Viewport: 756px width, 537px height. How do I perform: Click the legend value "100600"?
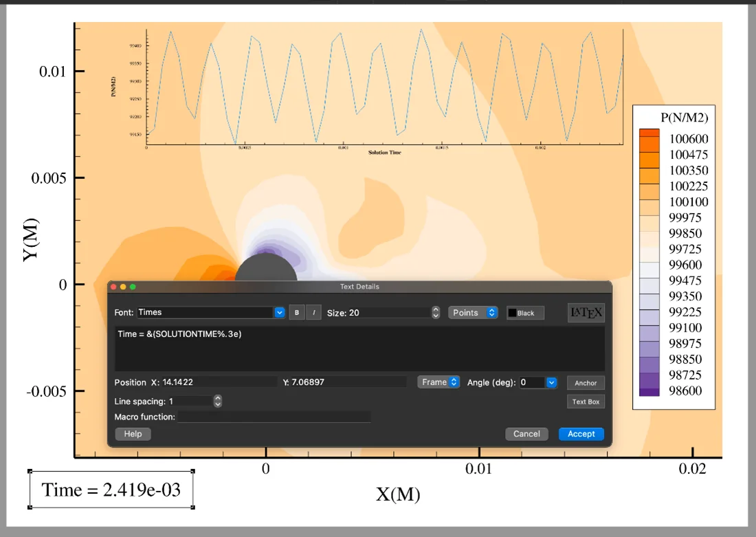click(689, 139)
